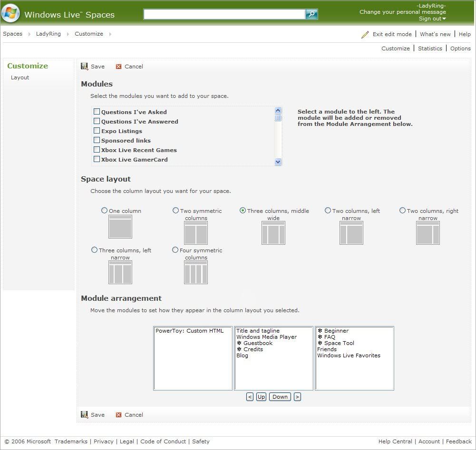Viewport: 476px width, 450px height.
Task: Select Three columns left narrow thumbnail
Action: pyautogui.click(x=120, y=272)
